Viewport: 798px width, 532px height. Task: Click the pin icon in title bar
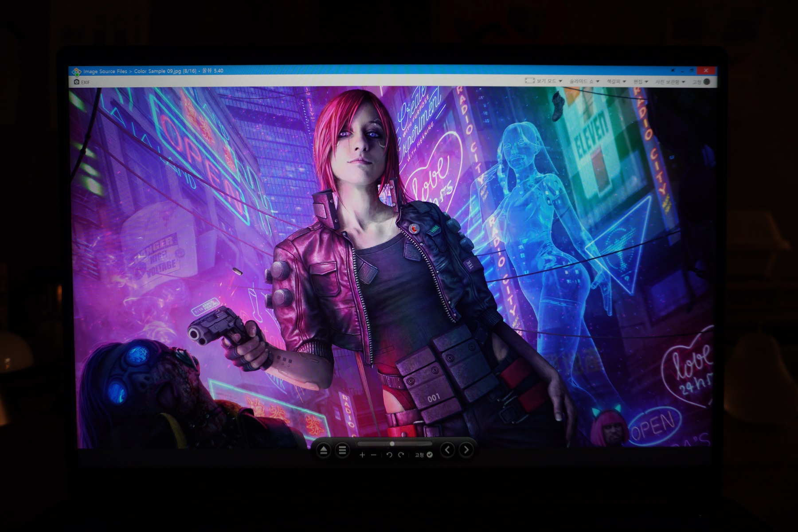[673, 70]
